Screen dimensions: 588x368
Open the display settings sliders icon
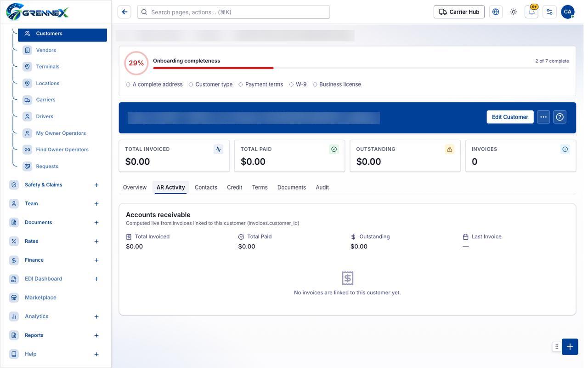pyautogui.click(x=549, y=12)
